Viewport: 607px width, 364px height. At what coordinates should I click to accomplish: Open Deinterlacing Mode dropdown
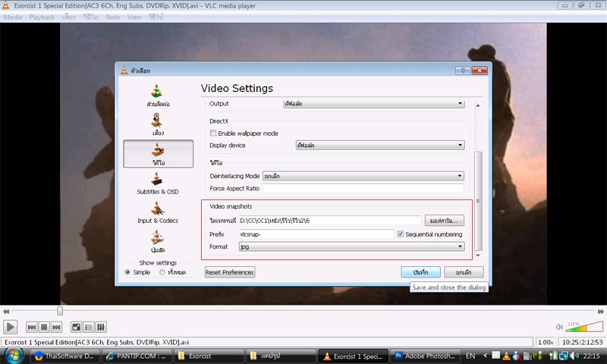(363, 176)
